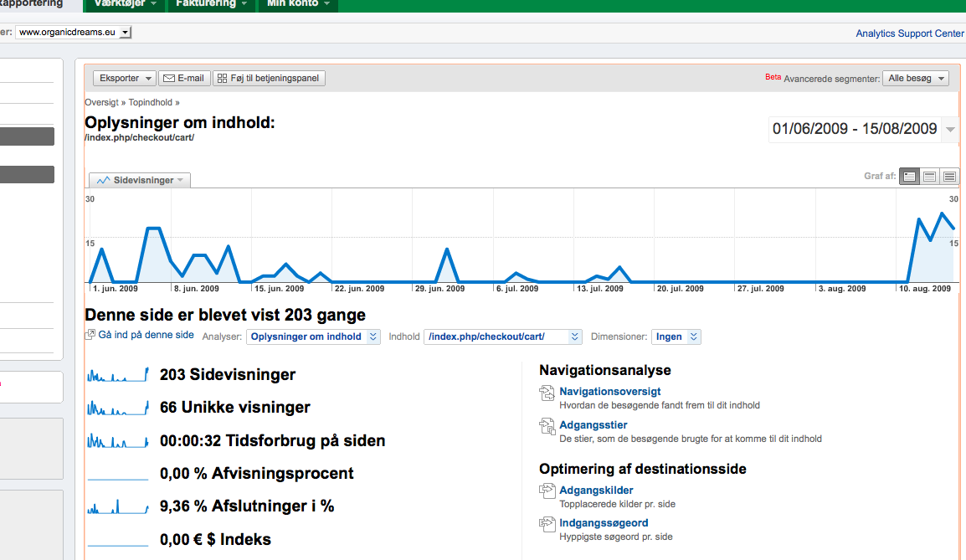
Task: Click the 66 Unikke visninger metric text
Action: tap(234, 407)
